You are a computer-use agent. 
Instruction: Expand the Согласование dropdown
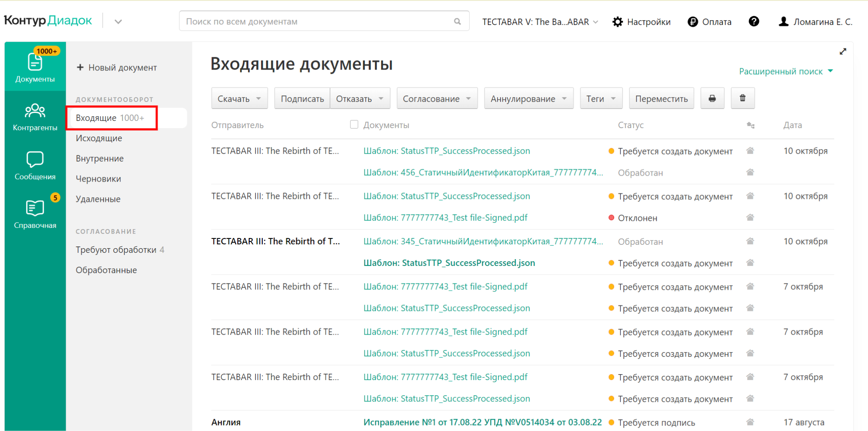pyautogui.click(x=437, y=98)
